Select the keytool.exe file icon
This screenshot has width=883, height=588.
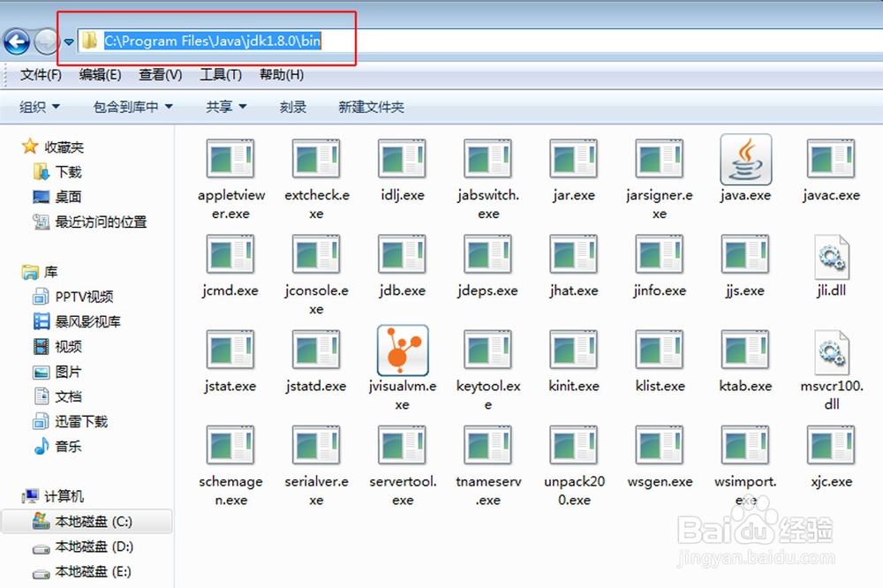pos(487,350)
